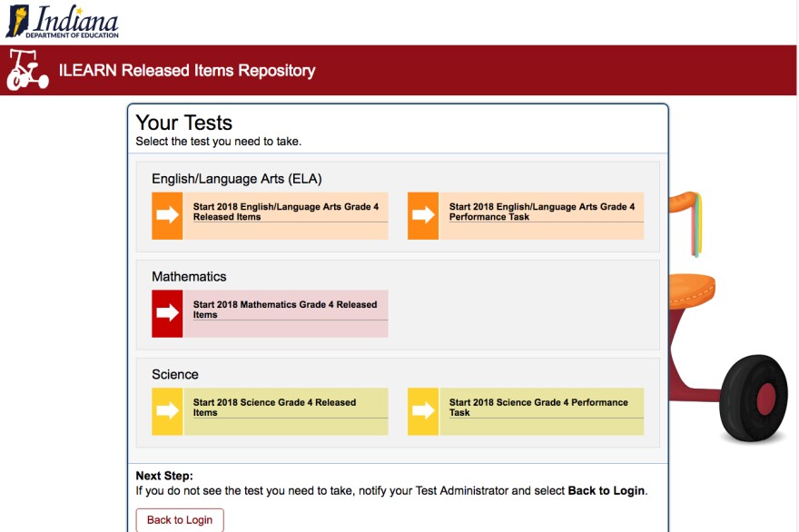This screenshot has height=532, width=799.
Task: Click the yellow arrow on Science Released Items
Action: (x=167, y=409)
